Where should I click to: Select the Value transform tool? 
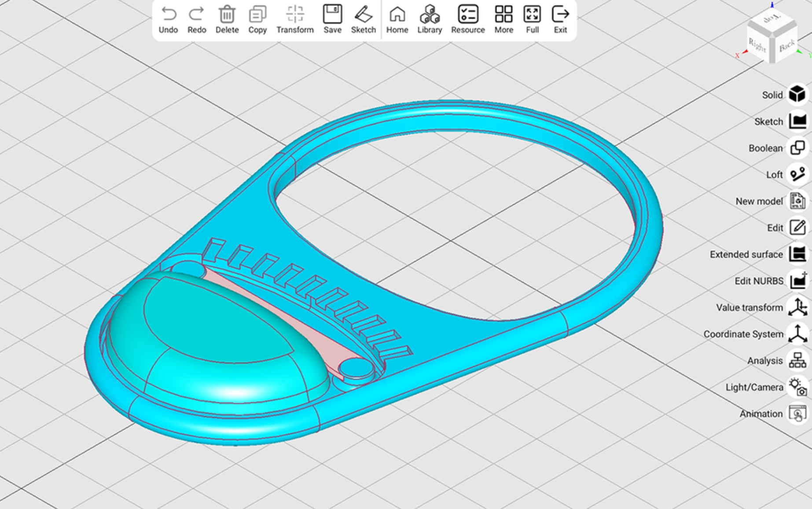(x=797, y=308)
